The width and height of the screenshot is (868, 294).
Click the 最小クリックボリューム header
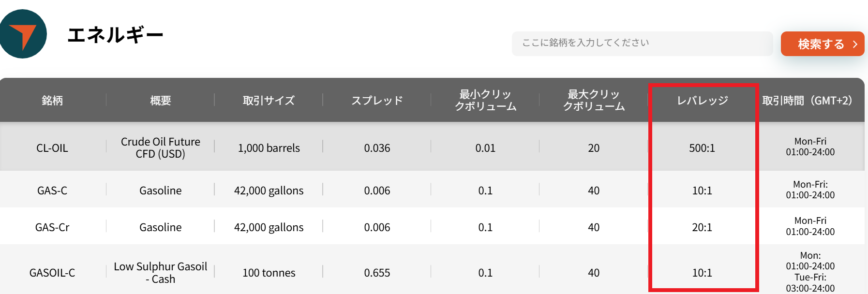(485, 101)
